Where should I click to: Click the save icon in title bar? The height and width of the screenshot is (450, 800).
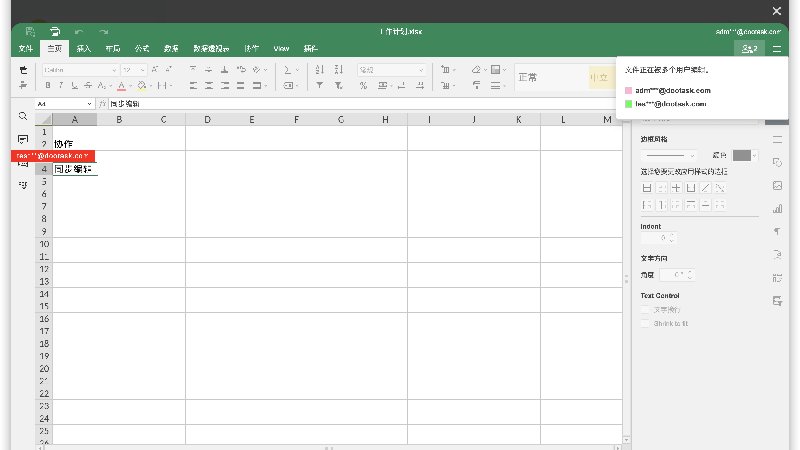tap(30, 32)
